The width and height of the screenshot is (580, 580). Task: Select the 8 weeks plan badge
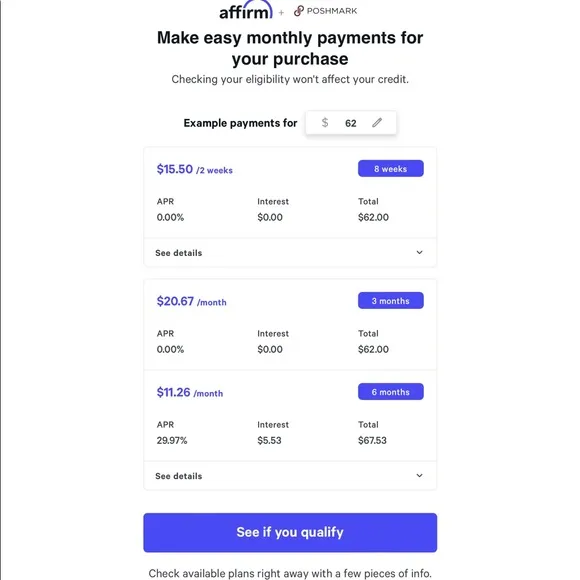pos(391,169)
